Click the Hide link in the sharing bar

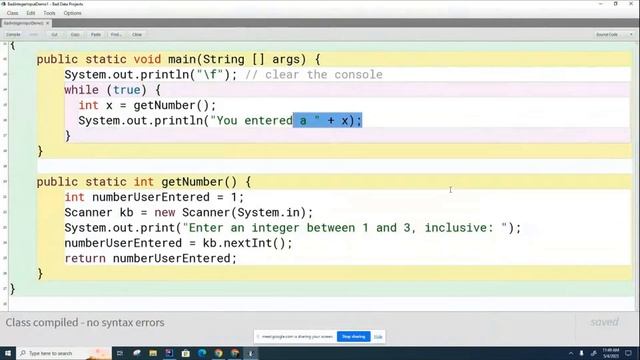tap(378, 337)
